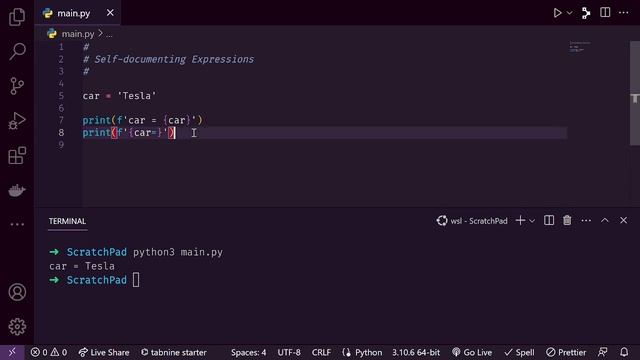The width and height of the screenshot is (640, 360).
Task: Run the Python file
Action: (x=557, y=13)
